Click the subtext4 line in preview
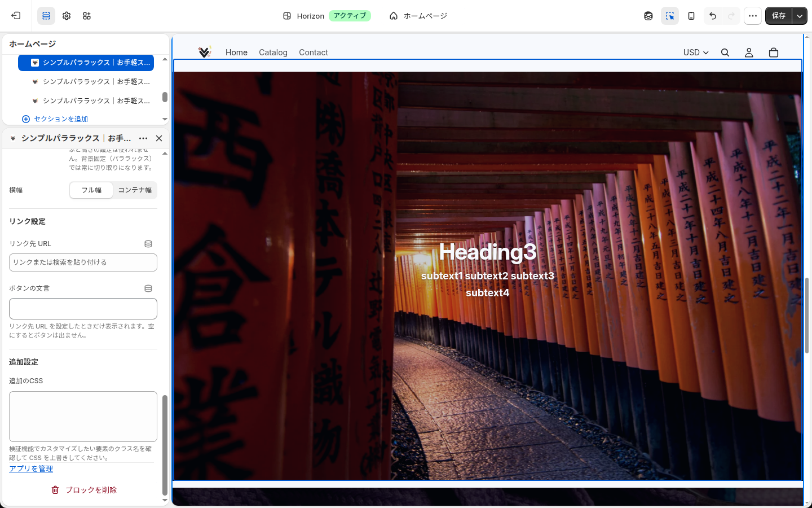Viewport: 812px width, 508px height. pos(488,293)
